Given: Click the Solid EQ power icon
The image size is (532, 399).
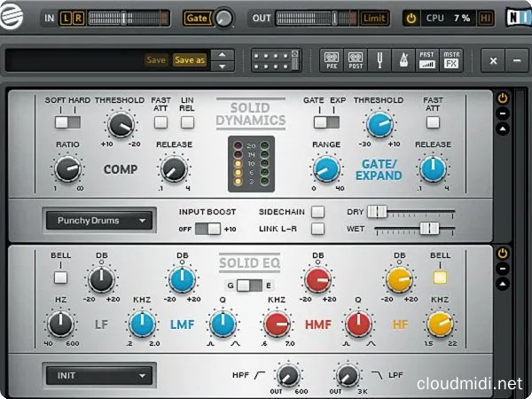Looking at the screenshot, I should click(503, 254).
